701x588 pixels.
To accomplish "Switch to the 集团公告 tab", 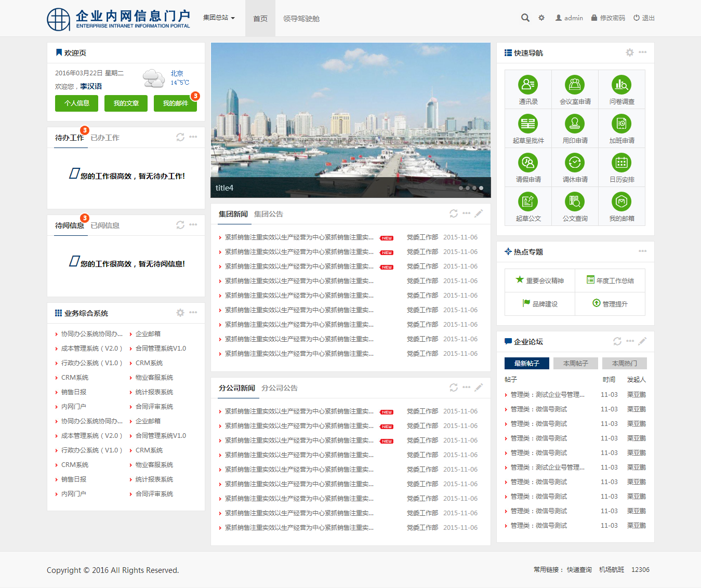I will click(269, 214).
